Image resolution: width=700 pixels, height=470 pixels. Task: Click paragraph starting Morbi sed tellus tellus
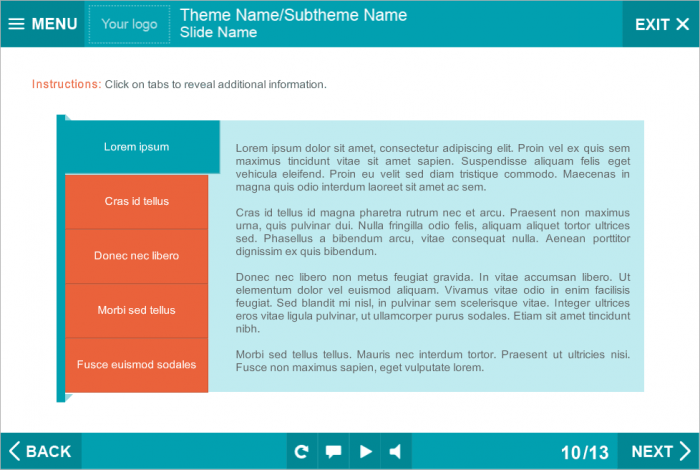tap(433, 361)
